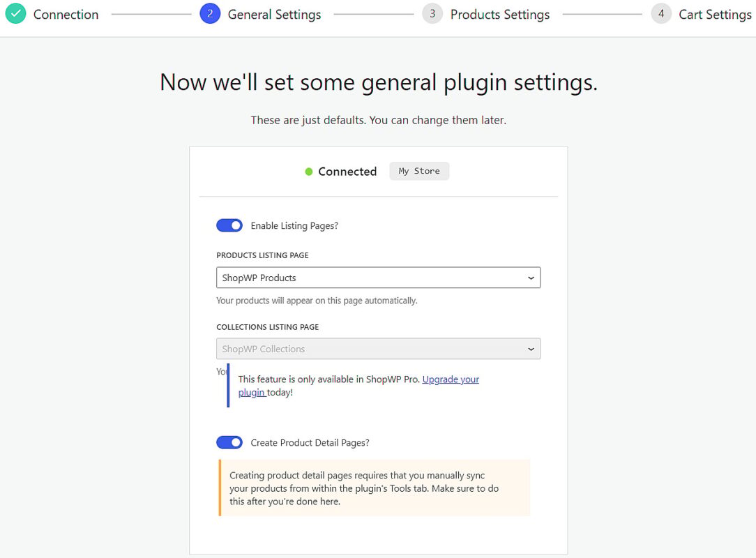
Task: Click the Create Product Detail Pages? label
Action: [x=310, y=443]
